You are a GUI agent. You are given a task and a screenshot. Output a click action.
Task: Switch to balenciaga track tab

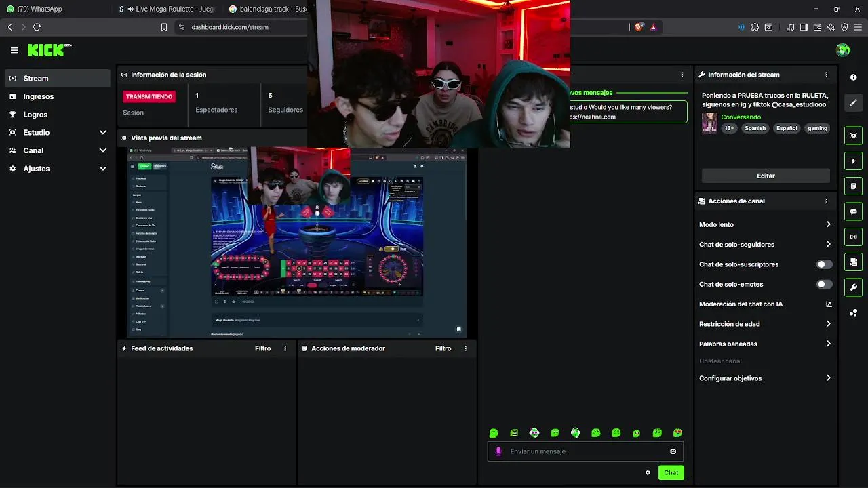268,9
